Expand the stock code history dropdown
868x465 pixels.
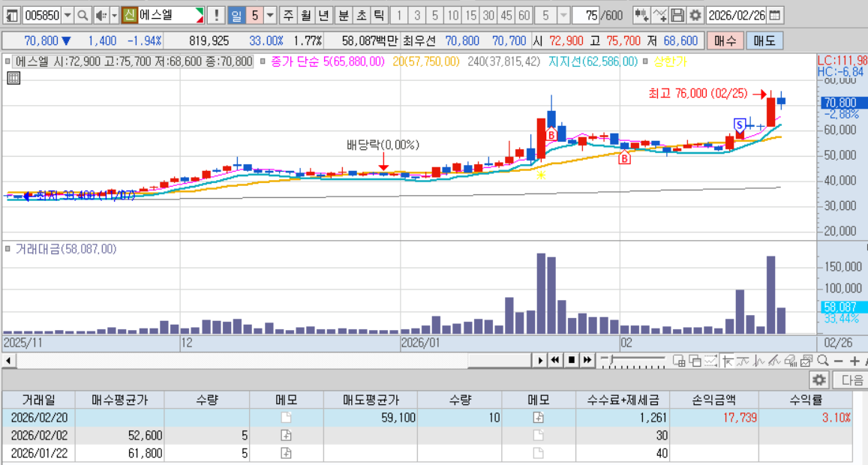68,16
